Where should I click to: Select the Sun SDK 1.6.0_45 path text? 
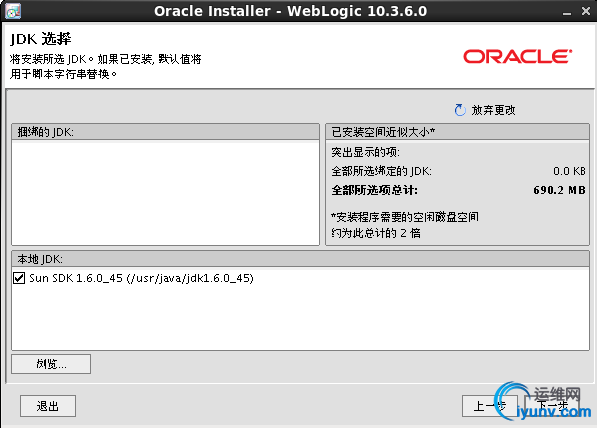click(141, 278)
